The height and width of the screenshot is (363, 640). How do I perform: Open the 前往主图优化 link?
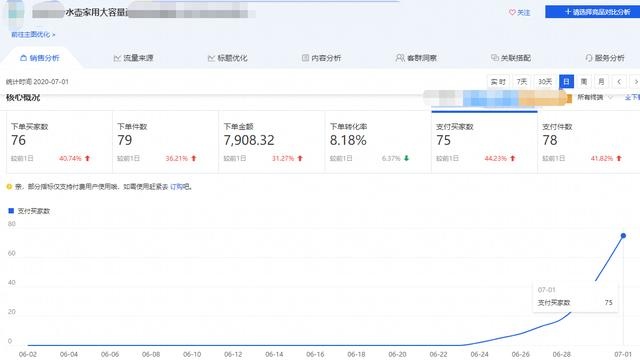[x=33, y=35]
